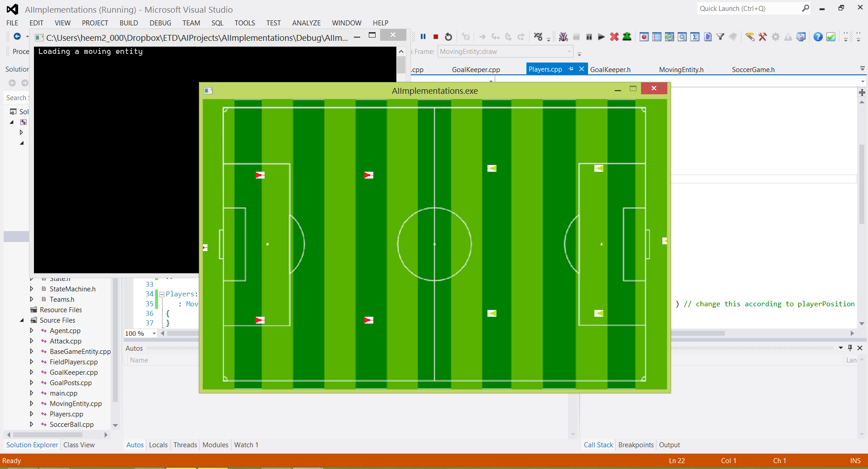Open the document tabs overflow dropdown

862,68
